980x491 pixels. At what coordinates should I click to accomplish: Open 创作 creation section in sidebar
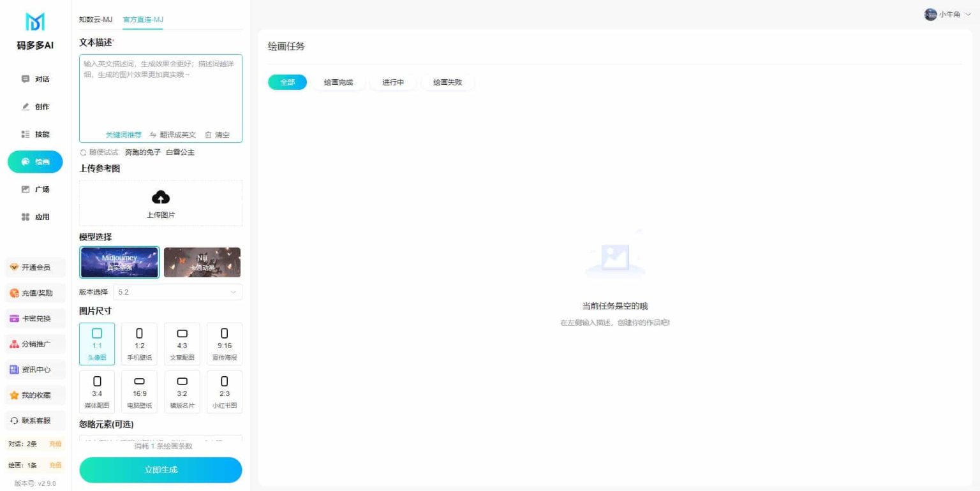pos(35,106)
